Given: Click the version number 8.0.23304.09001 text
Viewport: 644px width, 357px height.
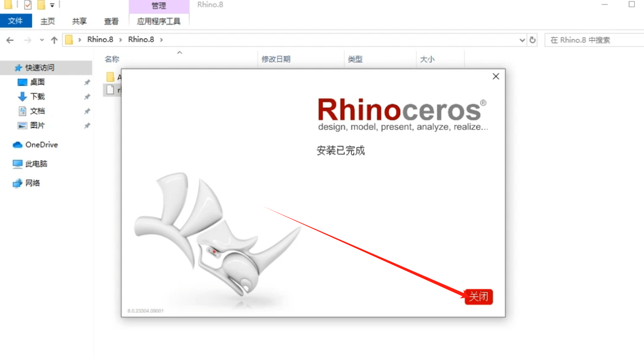Looking at the screenshot, I should [x=145, y=311].
